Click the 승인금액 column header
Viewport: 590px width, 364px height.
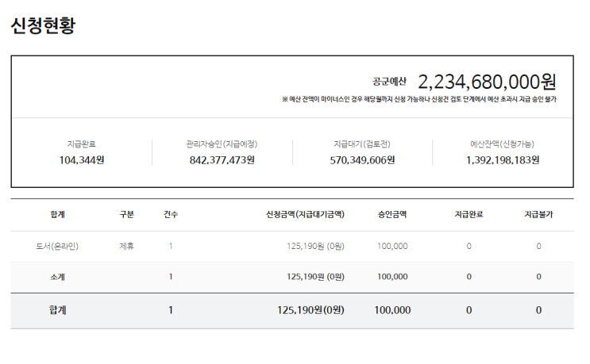coord(392,214)
